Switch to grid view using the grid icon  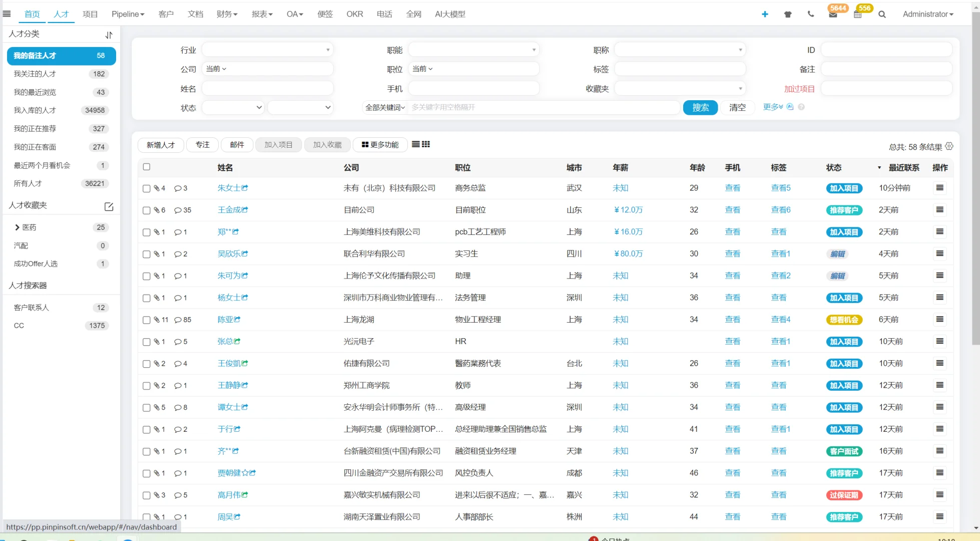426,144
